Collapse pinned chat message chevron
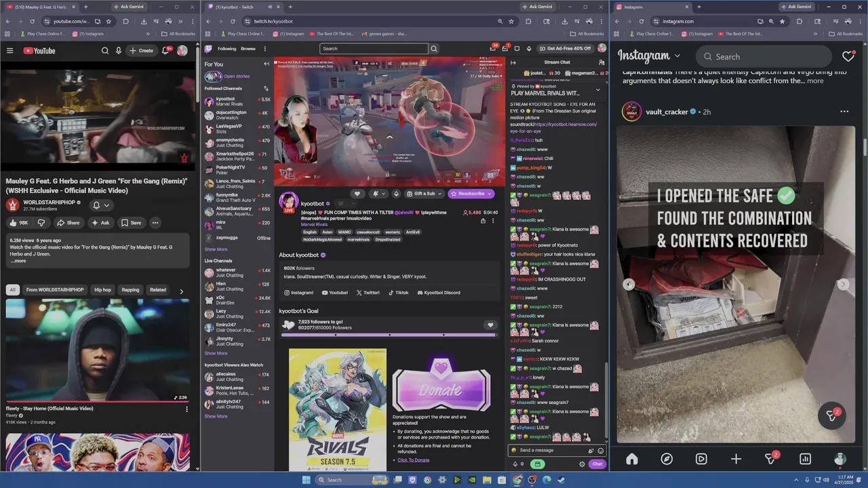This screenshot has width=868, height=488. (x=597, y=89)
